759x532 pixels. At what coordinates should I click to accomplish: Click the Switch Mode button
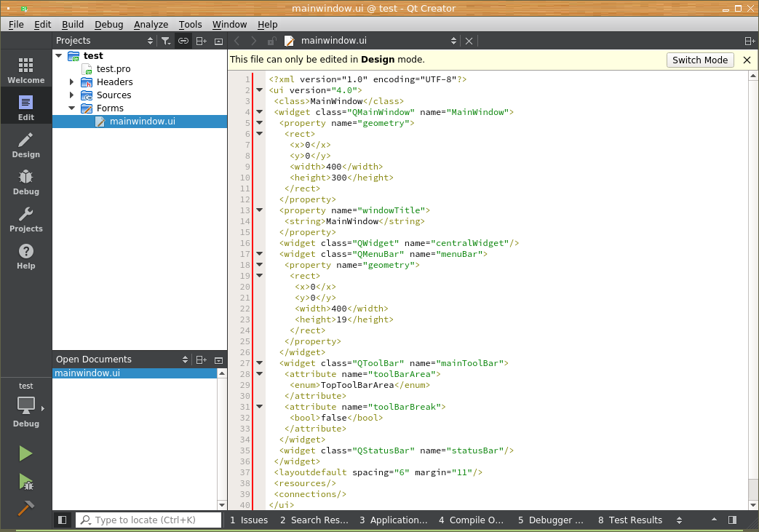pos(700,60)
